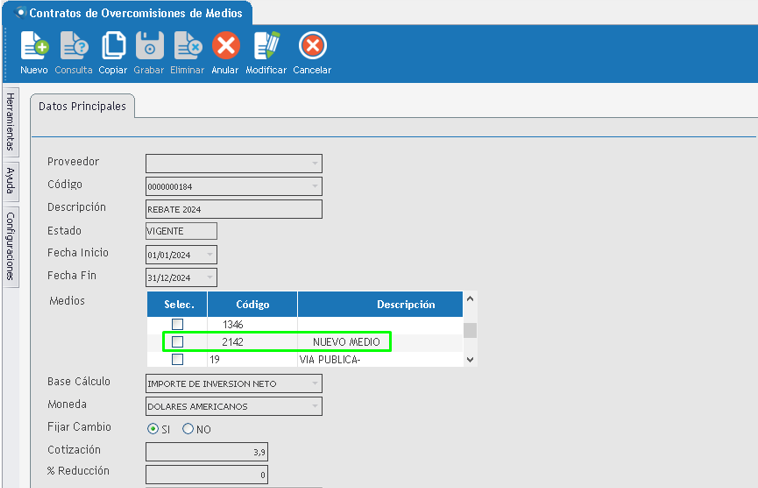Open the Fecha Fin date picker
The width and height of the screenshot is (758, 488).
pyautogui.click(x=210, y=278)
